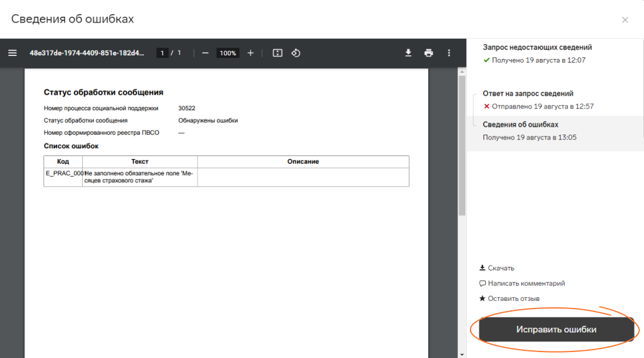Rotate the document counterclockwise
Viewport: 644px width, 358px height.
(x=296, y=53)
